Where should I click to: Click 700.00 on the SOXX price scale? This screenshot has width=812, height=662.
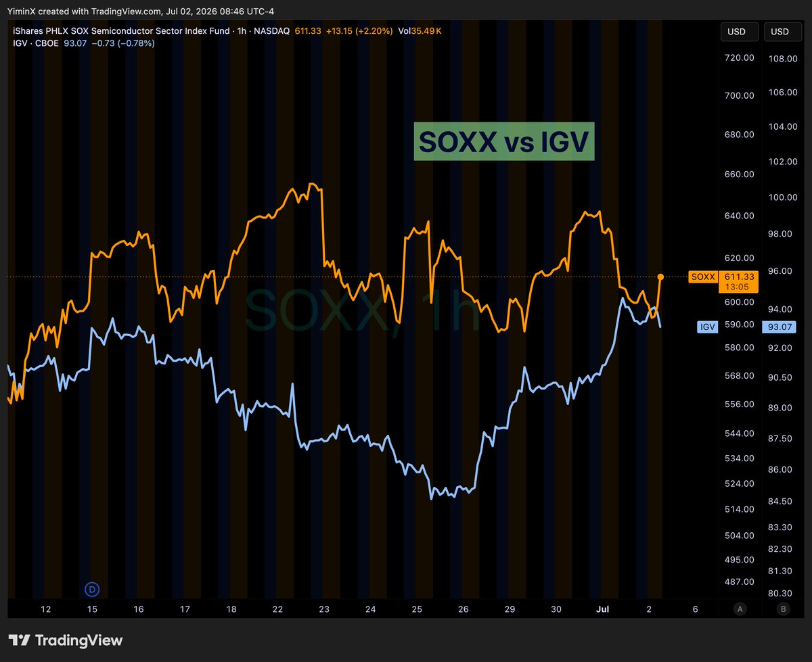pos(739,95)
